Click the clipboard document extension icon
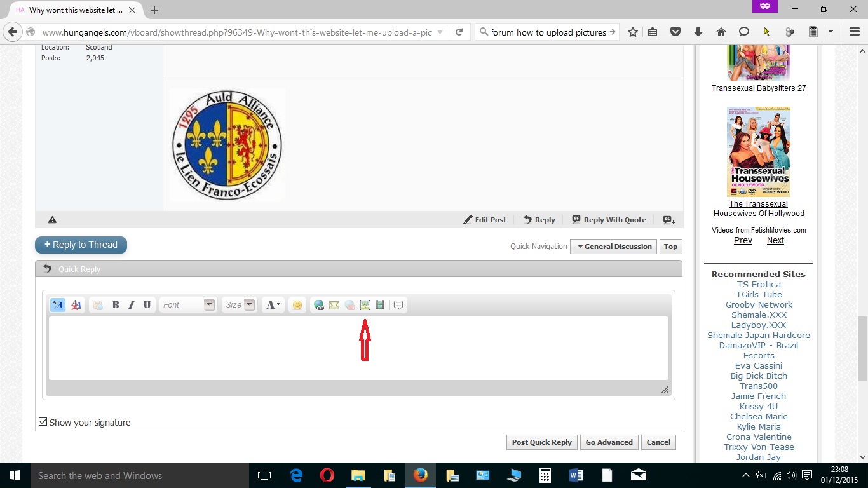This screenshot has height=488, width=868. [x=813, y=32]
